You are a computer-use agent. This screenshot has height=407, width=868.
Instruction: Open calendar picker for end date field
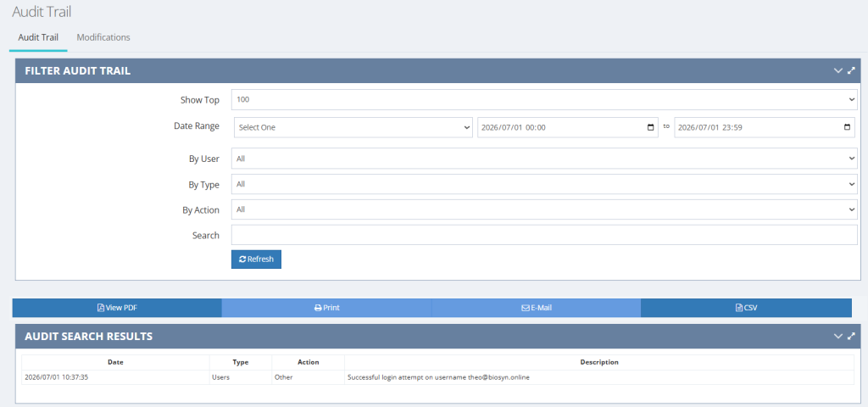coord(847,127)
